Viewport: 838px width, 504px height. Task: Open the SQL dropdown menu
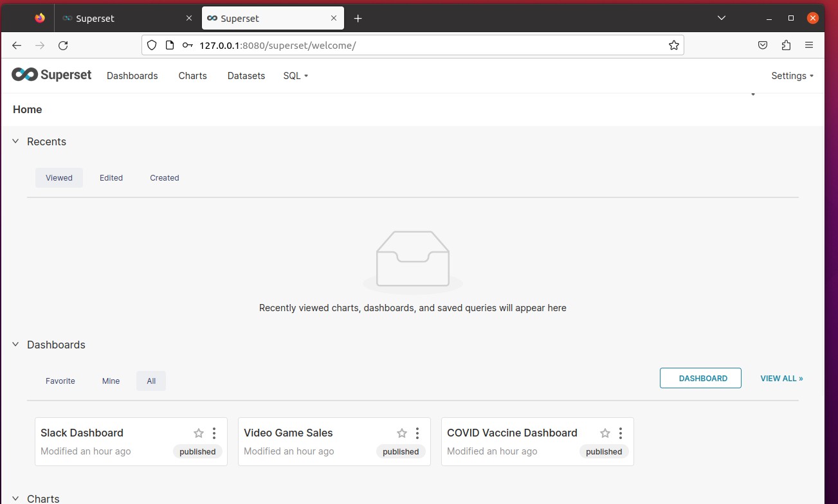(296, 76)
